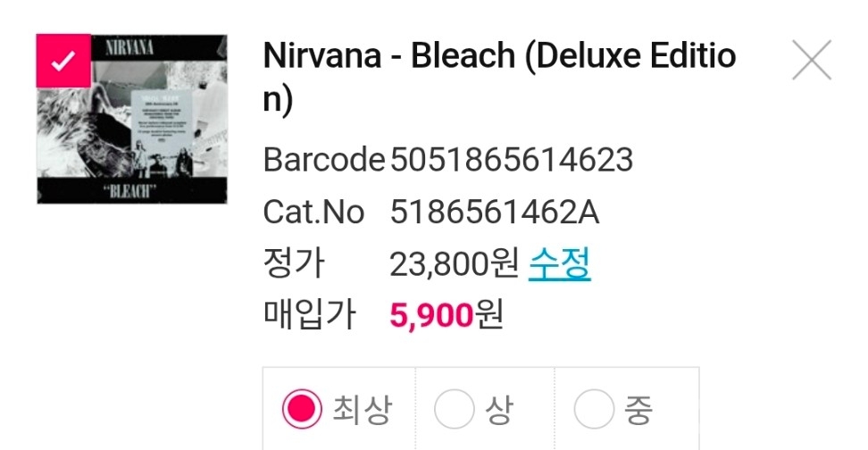
Task: Click the "BLEACH" caption on the album cover
Action: click(132, 190)
